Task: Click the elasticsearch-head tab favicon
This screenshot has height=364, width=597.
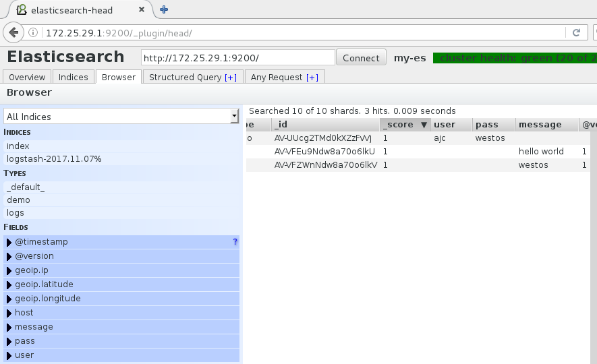Action: coord(22,9)
